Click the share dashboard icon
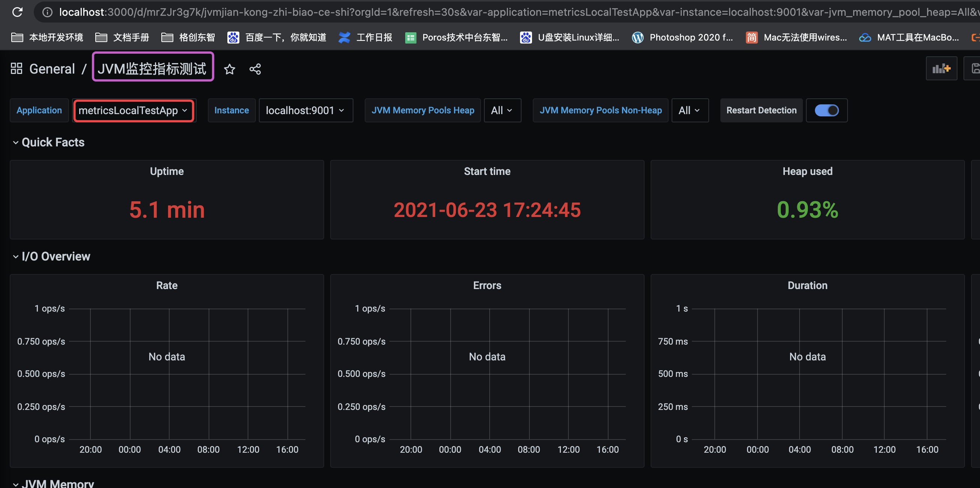 255,69
